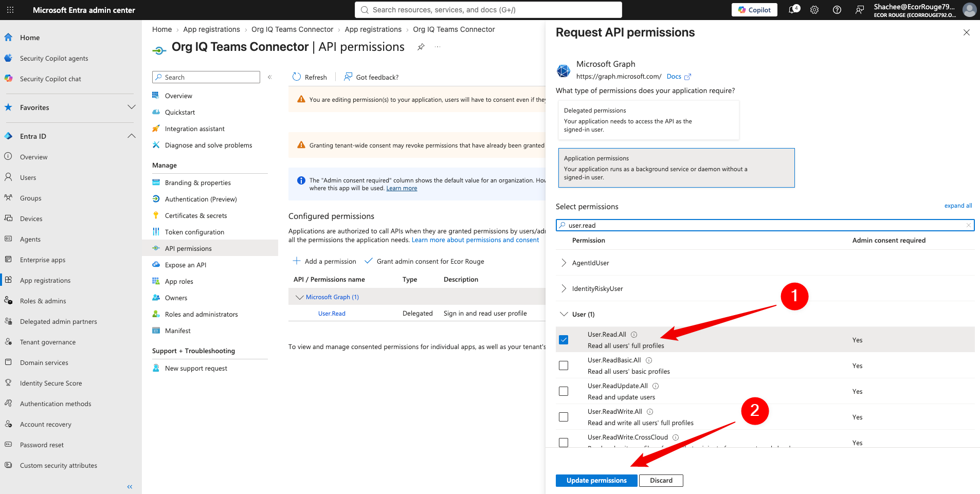Click the Update permissions button
980x494 pixels.
(596, 480)
